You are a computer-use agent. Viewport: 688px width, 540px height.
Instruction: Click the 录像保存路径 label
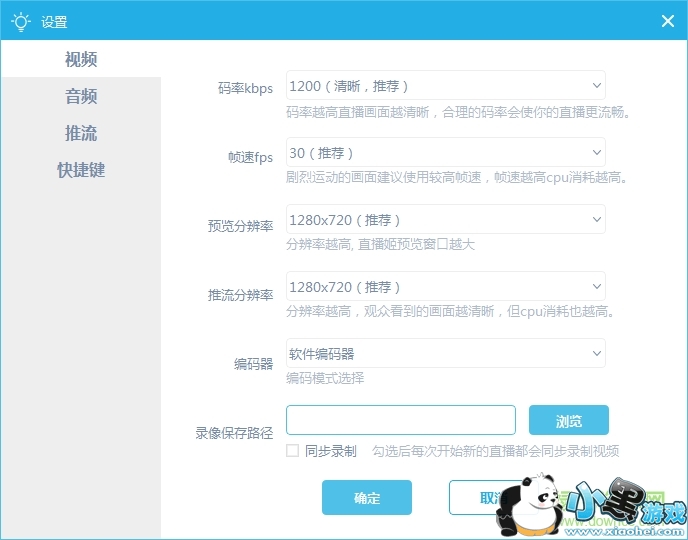pos(234,433)
